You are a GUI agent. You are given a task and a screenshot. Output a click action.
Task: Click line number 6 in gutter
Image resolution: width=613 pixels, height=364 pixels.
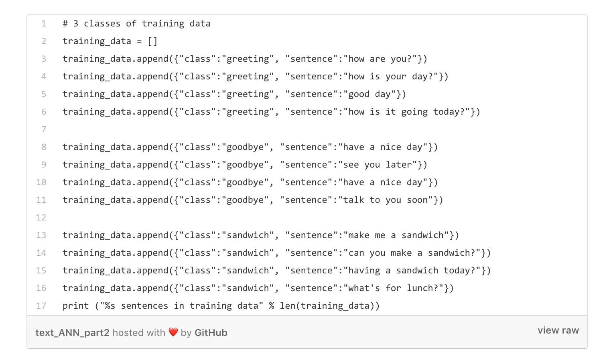point(43,112)
